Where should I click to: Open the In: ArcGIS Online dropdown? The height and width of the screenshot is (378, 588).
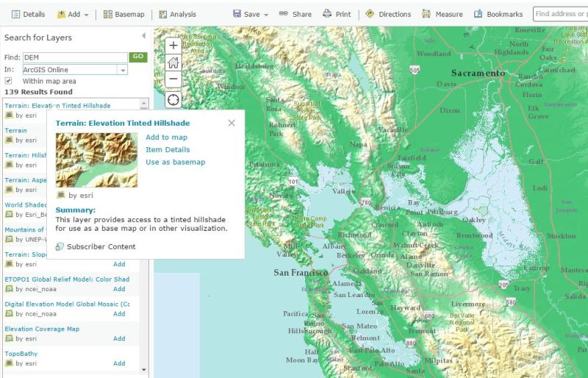coord(75,70)
